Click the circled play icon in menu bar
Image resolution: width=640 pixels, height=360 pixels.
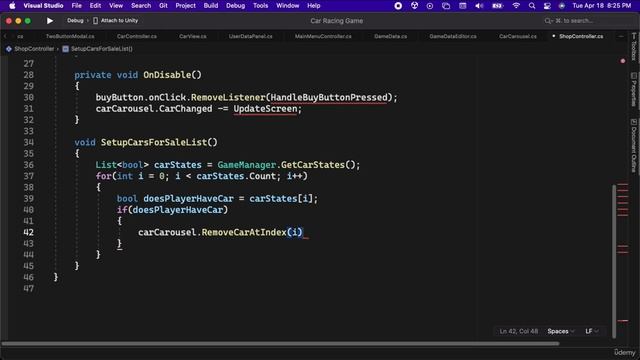point(430,6)
